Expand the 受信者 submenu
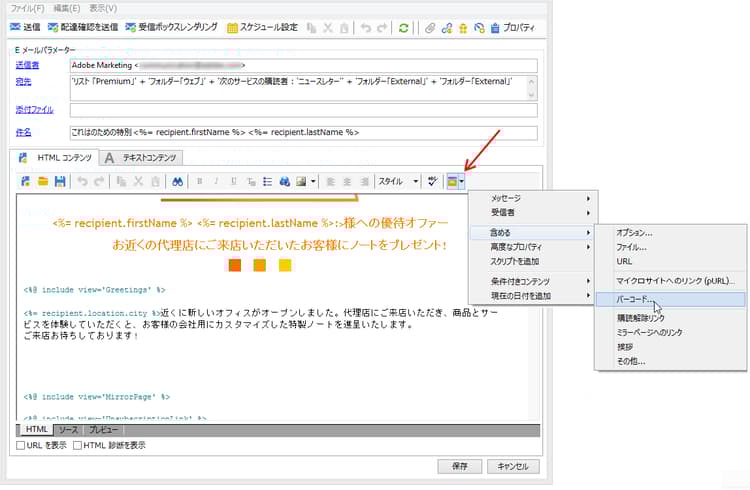Viewport: 750px width, 490px height. tap(532, 212)
